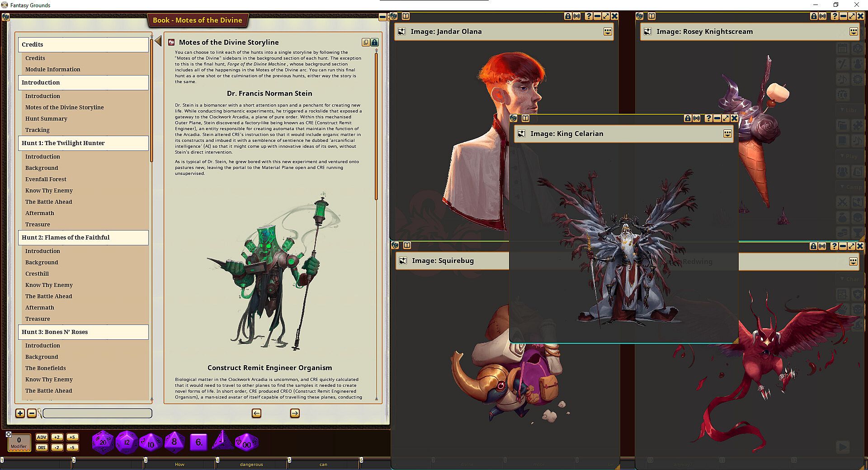
Task: Open King Celarian face menu icon
Action: click(727, 133)
